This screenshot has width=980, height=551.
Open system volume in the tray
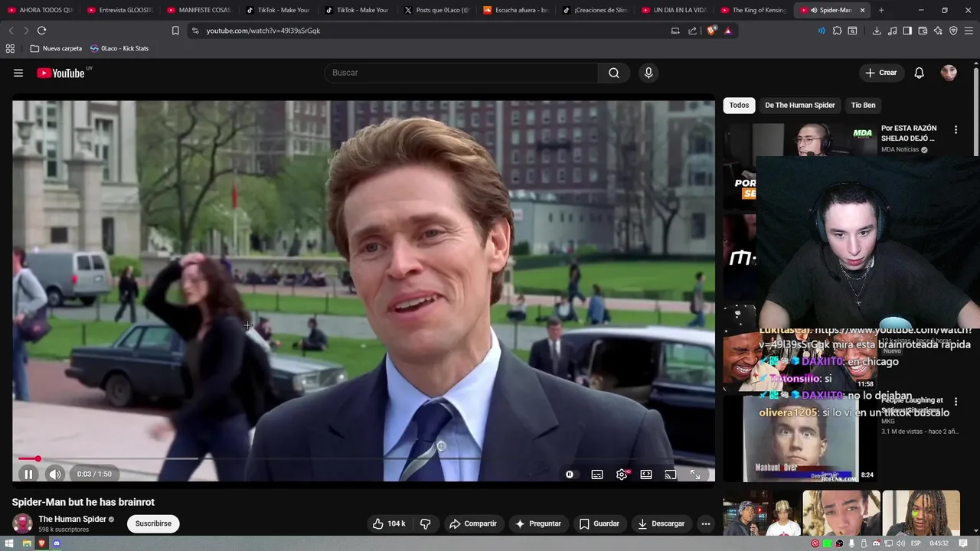pos(900,543)
